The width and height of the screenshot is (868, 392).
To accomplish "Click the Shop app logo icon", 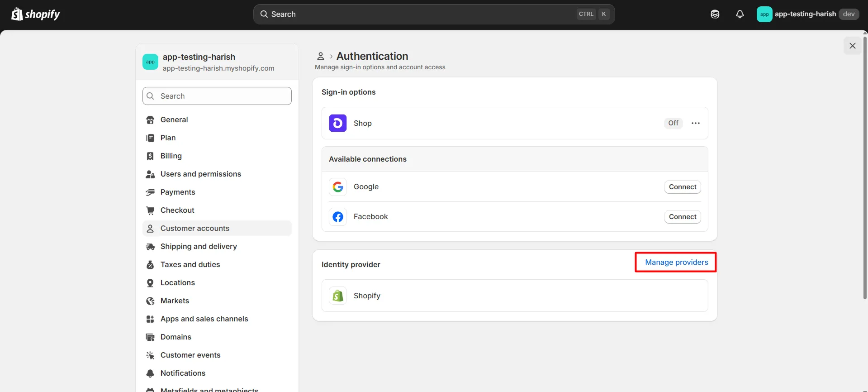I will tap(338, 123).
